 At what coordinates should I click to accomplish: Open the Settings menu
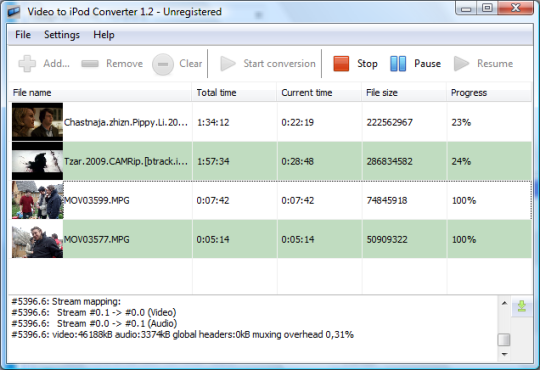62,35
